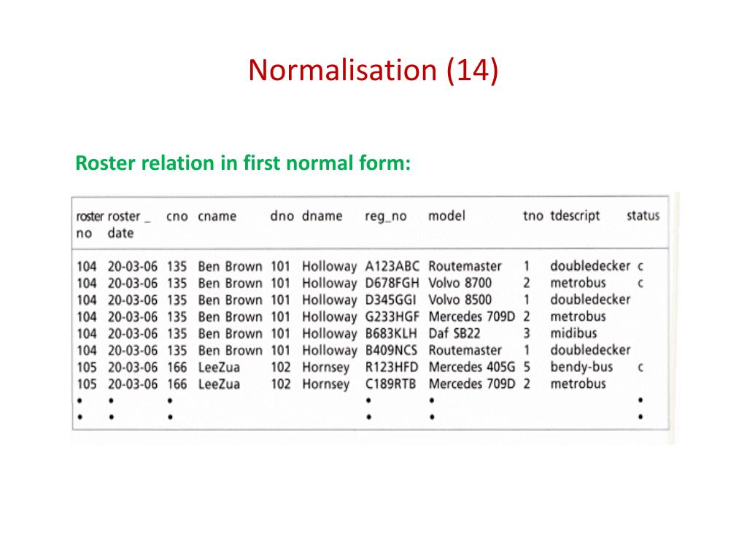Click the reg_no column header
Screen dimensions: 747x560
pos(385,217)
